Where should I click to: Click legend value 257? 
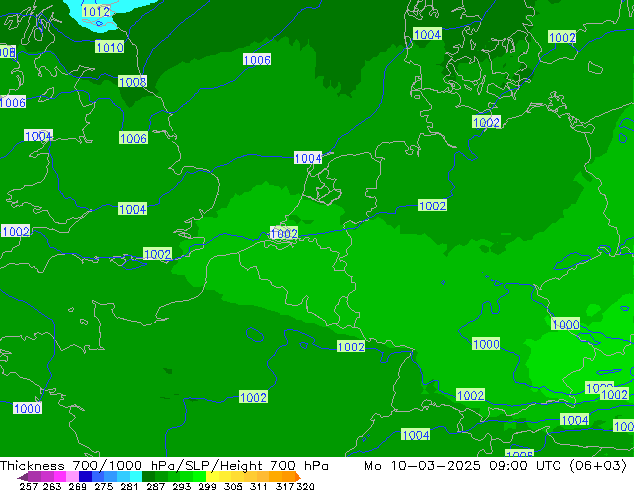(28, 486)
